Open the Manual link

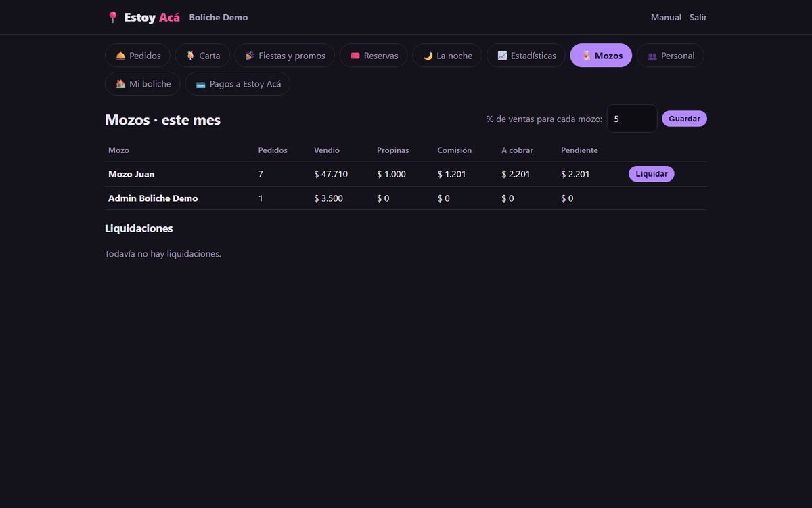click(x=666, y=18)
